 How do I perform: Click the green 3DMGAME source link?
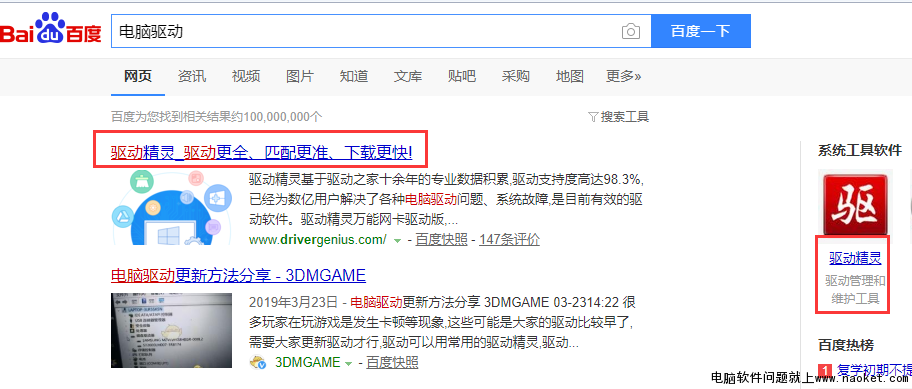[308, 362]
